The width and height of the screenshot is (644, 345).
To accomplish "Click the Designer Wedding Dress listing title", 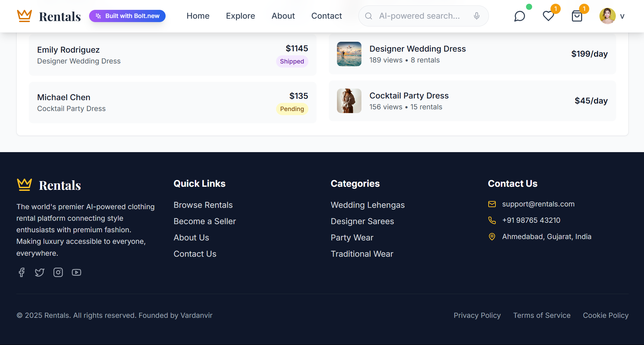I will pyautogui.click(x=418, y=49).
